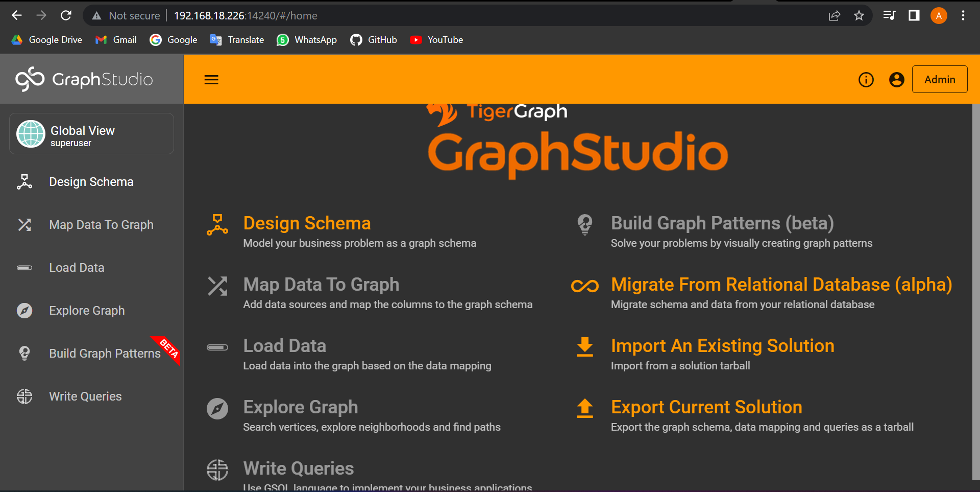
Task: Click the Map Data To Graph sidebar icon
Action: tap(24, 224)
